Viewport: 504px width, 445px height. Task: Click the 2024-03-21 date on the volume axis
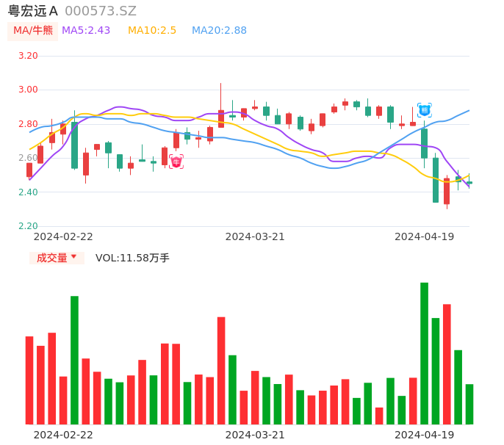coord(255,435)
